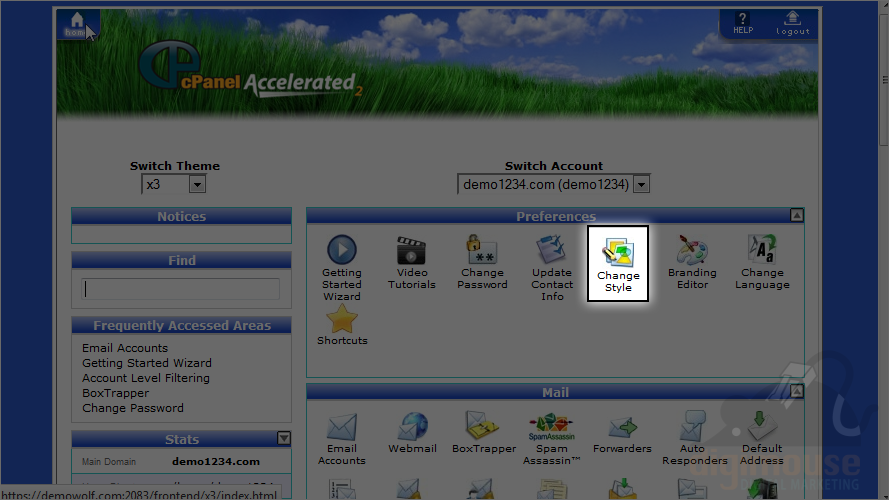Click the Notices panel header
This screenshot has height=500, width=889.
pos(181,216)
